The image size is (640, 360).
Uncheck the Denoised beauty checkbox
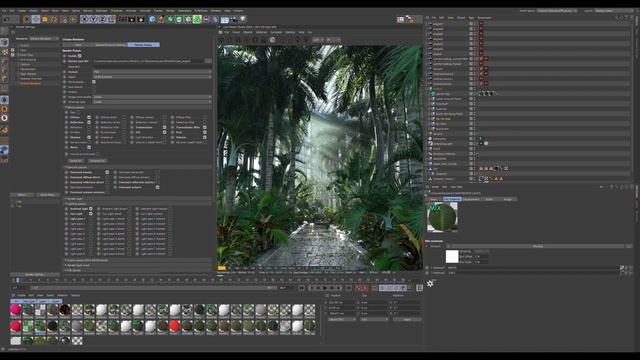[107, 172]
